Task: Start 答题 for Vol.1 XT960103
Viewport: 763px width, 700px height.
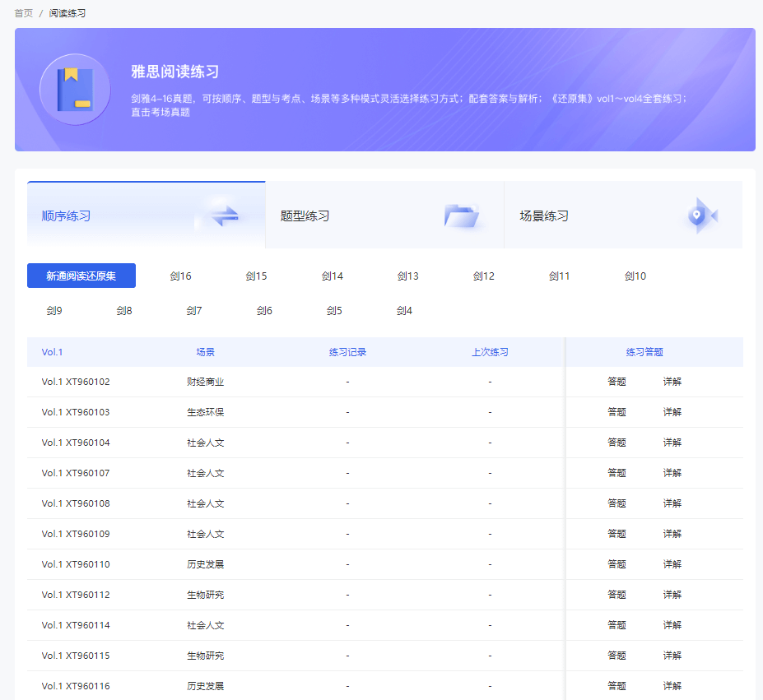Action: tap(616, 412)
